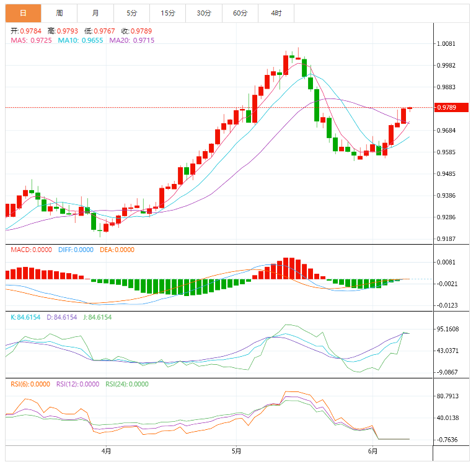
Task: Click the close value 0.9789 in header
Action: tap(141, 31)
